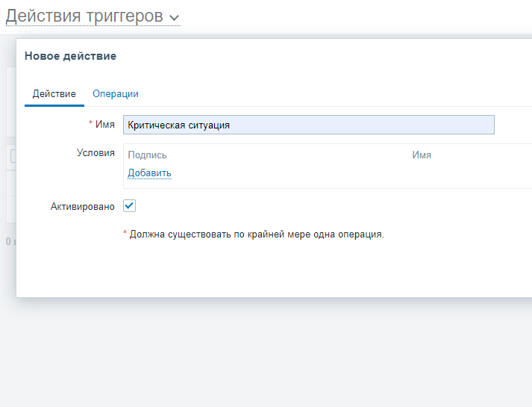Viewport: 532px width, 407px height.
Task: Click the Добавить link under Условия
Action: (149, 173)
